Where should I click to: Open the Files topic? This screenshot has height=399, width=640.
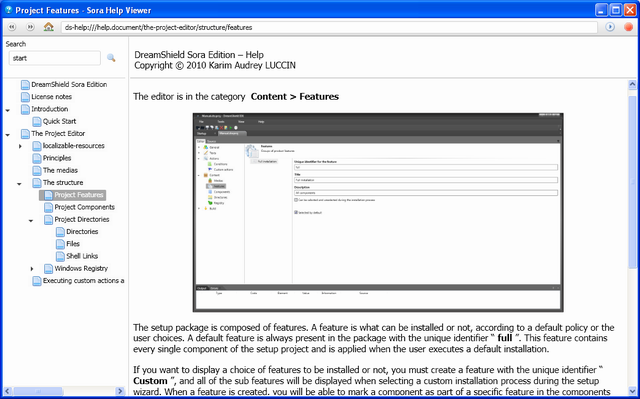73,244
